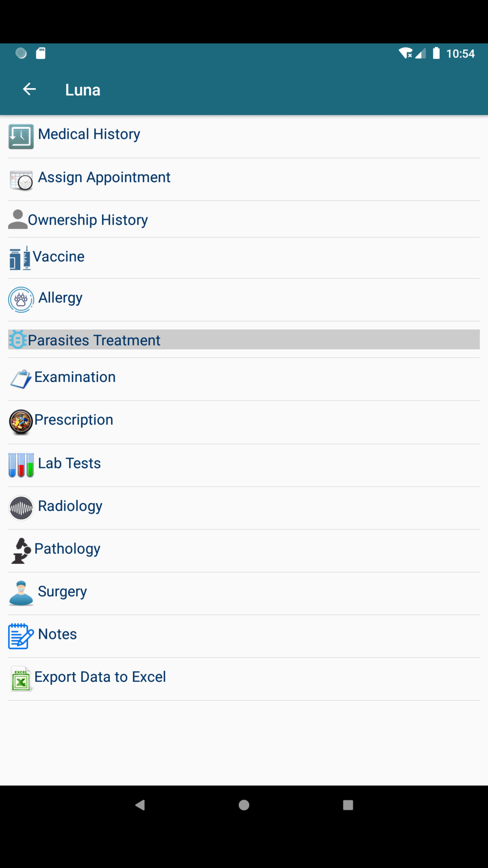Tap the Medical History clock icon

pyautogui.click(x=21, y=137)
